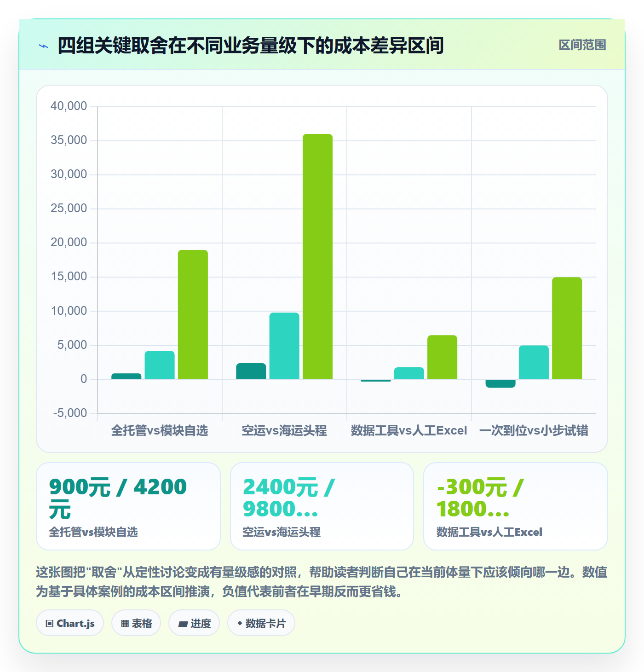
Task: Click the -5,000 y-axis tick label
Action: 70,413
